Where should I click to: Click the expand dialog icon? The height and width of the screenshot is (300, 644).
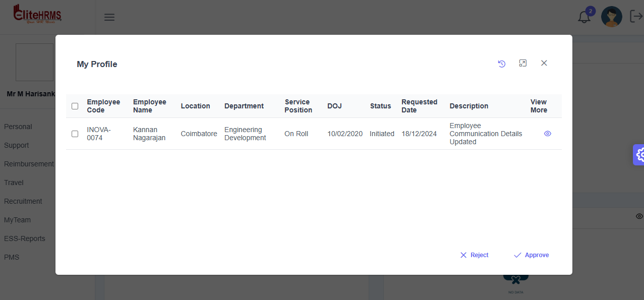(523, 64)
